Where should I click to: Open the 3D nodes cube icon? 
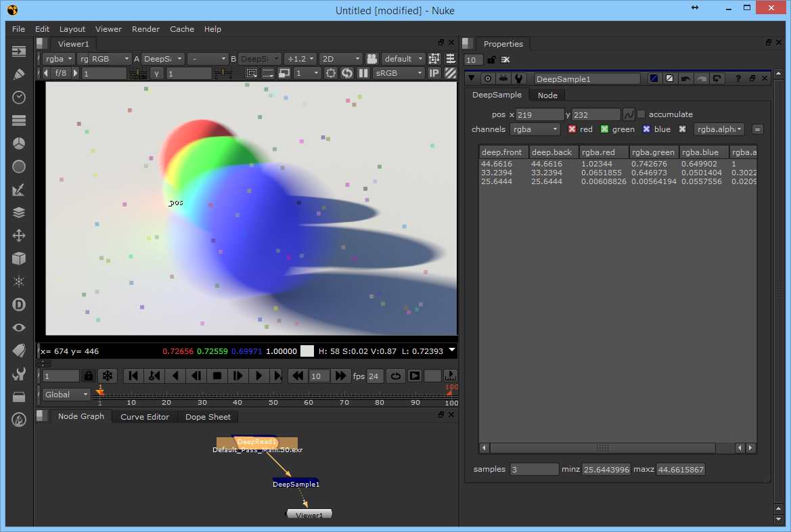tap(19, 259)
